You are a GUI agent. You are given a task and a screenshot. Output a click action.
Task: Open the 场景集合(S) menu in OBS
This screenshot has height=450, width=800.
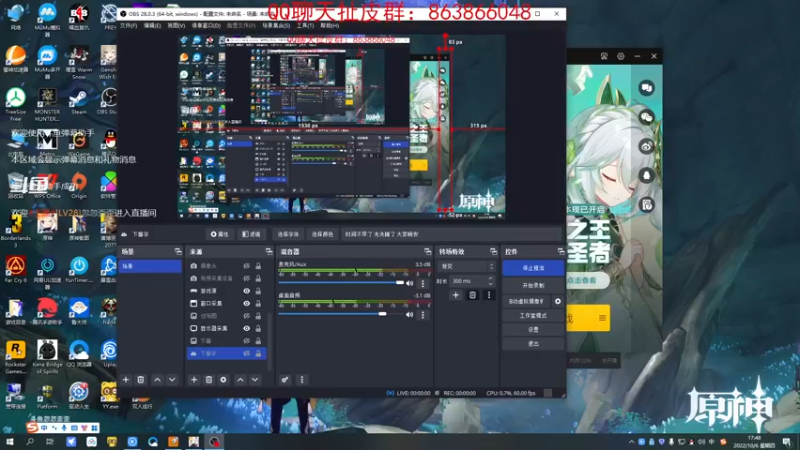(x=276, y=26)
